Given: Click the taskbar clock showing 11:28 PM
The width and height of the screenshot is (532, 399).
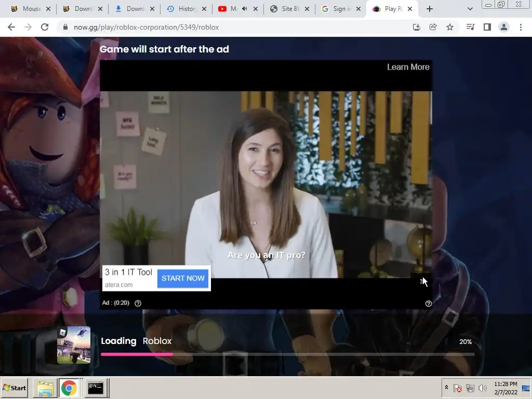Looking at the screenshot, I should tap(506, 388).
